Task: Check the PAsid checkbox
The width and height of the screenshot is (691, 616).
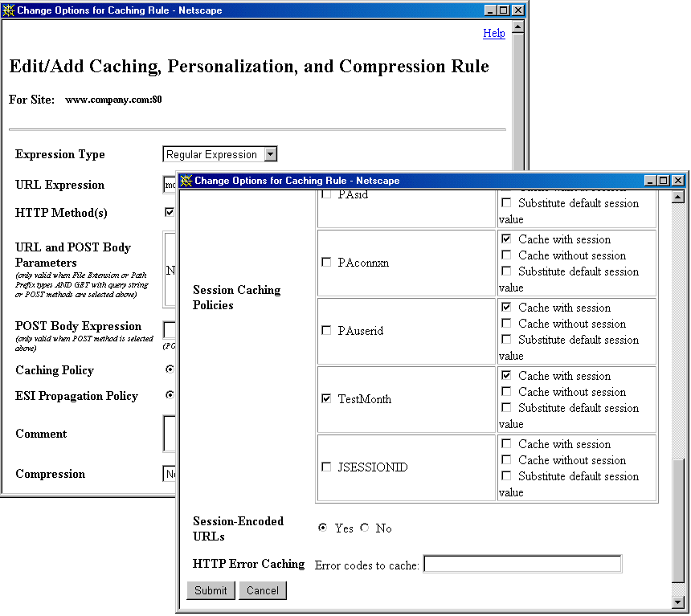Action: pos(326,194)
